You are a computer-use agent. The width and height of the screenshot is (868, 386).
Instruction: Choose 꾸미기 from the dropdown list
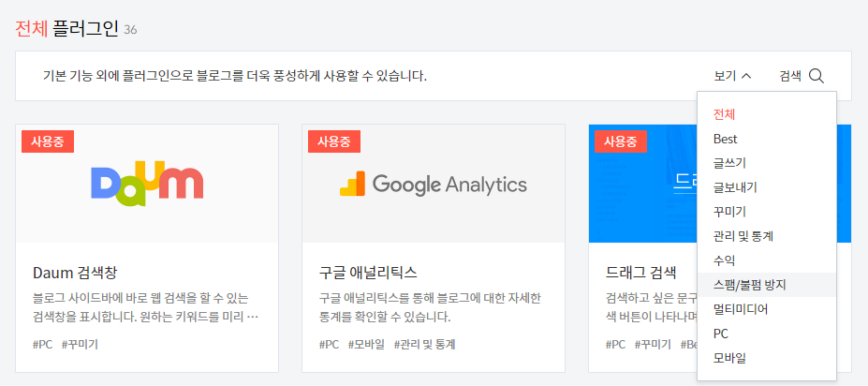coord(767,212)
